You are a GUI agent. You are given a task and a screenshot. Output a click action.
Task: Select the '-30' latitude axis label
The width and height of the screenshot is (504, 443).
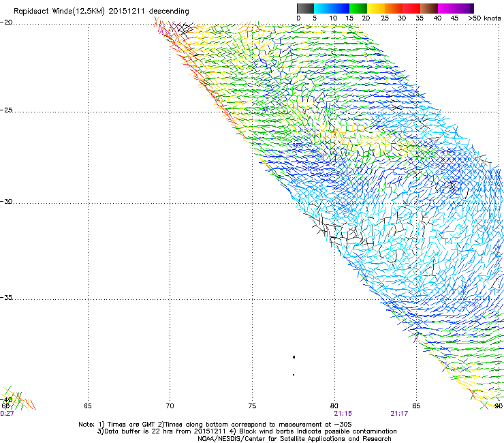tap(6, 201)
